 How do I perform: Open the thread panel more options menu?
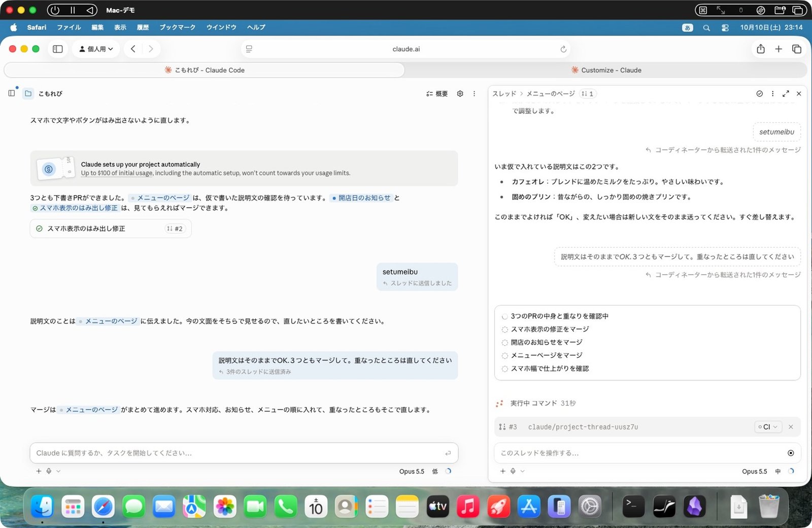[x=772, y=93]
